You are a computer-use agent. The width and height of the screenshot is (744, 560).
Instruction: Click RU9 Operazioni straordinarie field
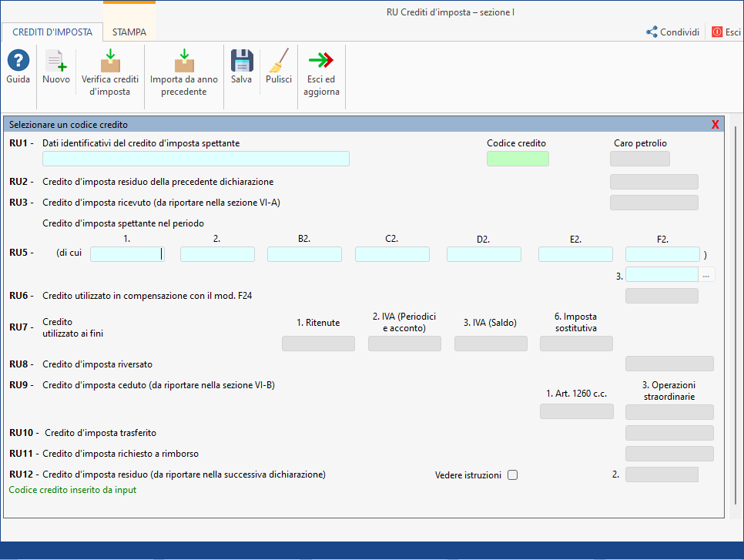[x=669, y=412]
